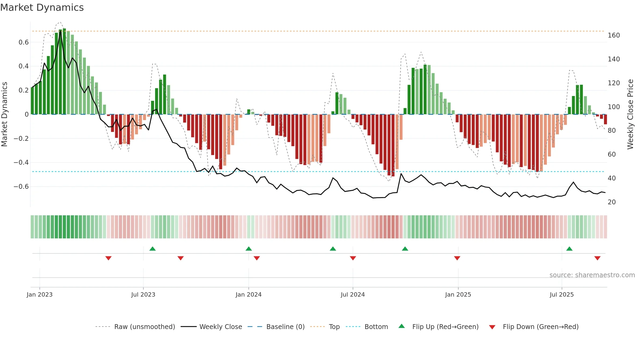Click the Jan 2023 axis label

pos(39,294)
